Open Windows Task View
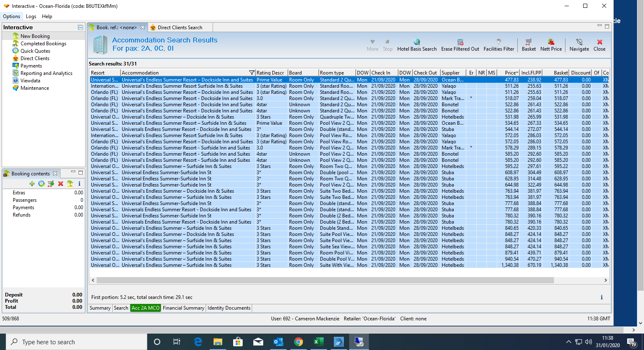The width and height of the screenshot is (644, 350). (x=177, y=342)
